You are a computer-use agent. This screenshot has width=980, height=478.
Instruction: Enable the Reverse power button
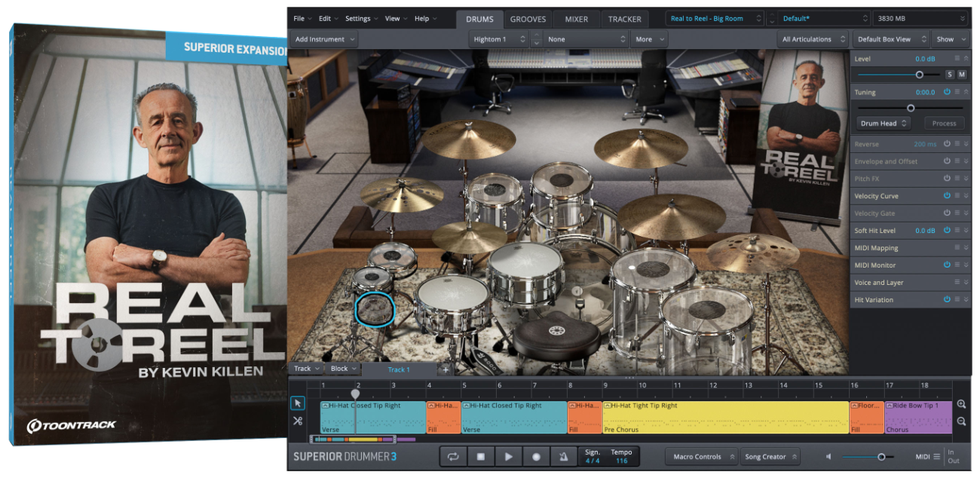947,144
